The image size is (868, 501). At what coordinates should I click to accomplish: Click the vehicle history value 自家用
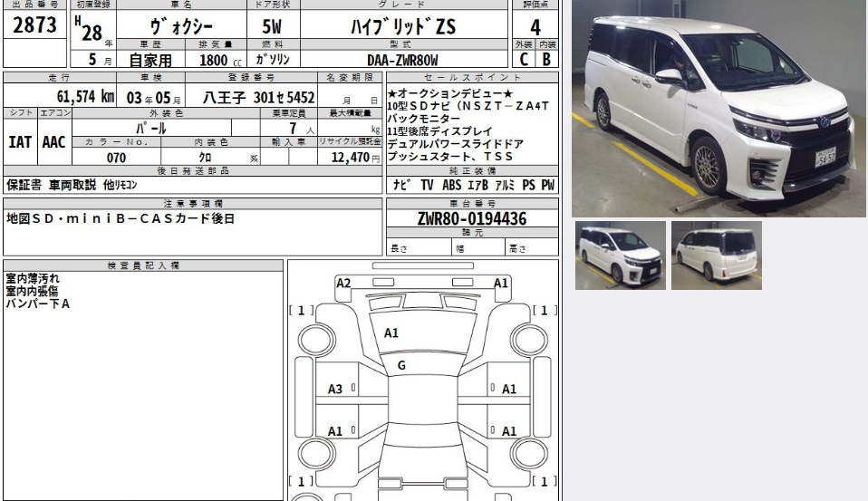point(150,59)
